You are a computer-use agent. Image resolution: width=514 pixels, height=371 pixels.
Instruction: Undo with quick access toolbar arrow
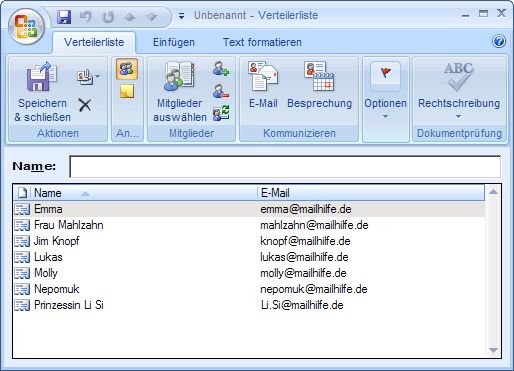point(86,17)
